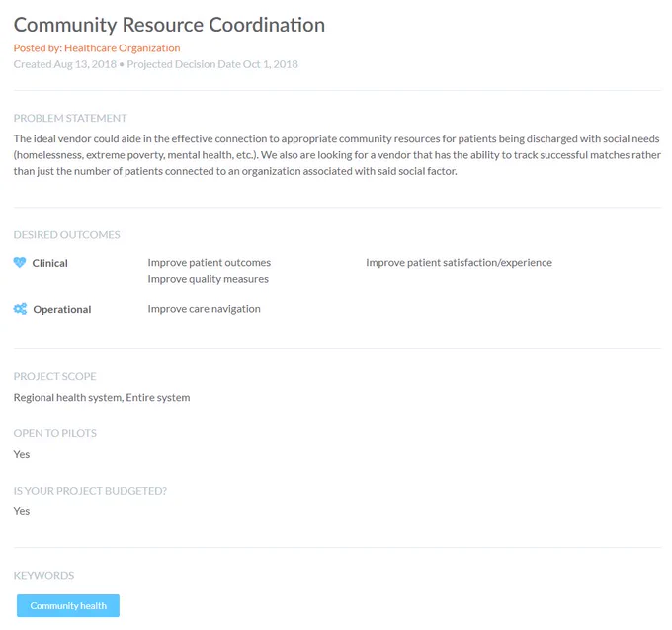Click the DESIRED OUTCOMES heading
672x630 pixels.
click(67, 235)
